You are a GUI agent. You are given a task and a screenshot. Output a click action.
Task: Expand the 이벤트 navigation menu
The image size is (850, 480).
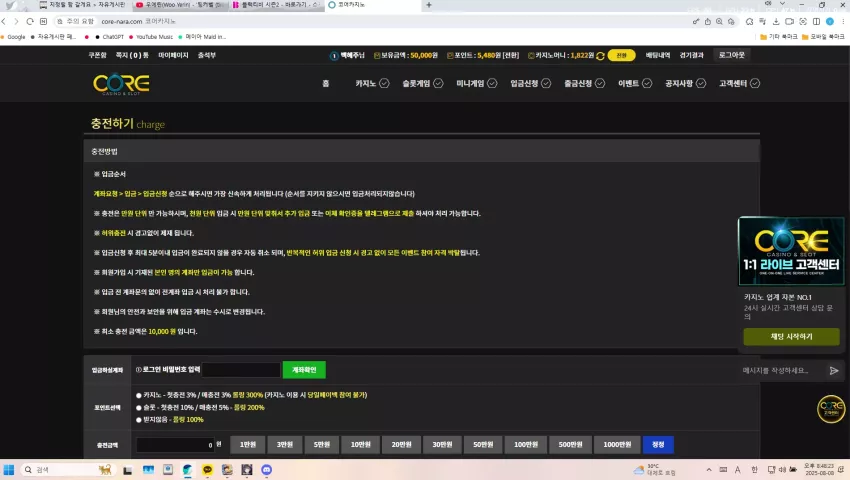(x=635, y=84)
